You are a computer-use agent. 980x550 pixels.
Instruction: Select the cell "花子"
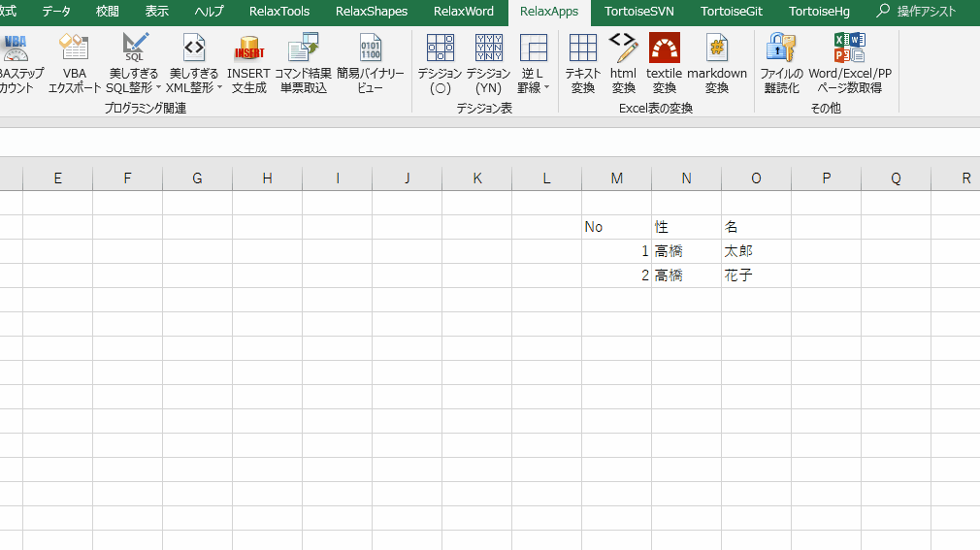click(x=756, y=275)
